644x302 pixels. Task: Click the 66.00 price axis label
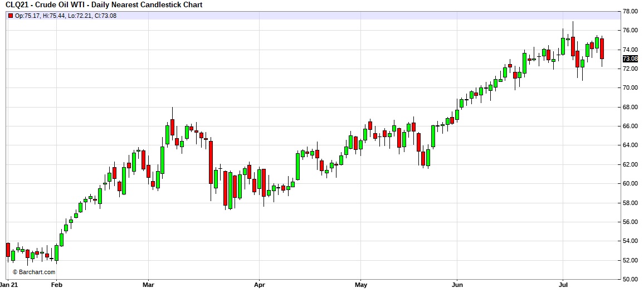pyautogui.click(x=630, y=126)
